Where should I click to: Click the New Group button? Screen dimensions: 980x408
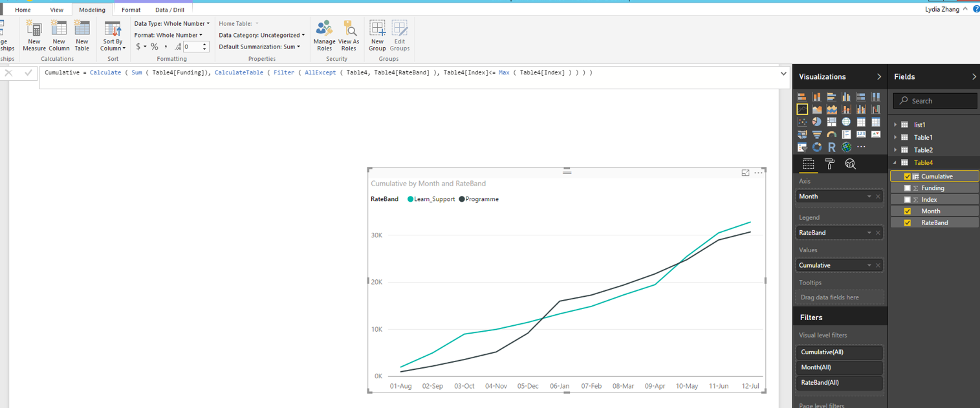tap(377, 36)
